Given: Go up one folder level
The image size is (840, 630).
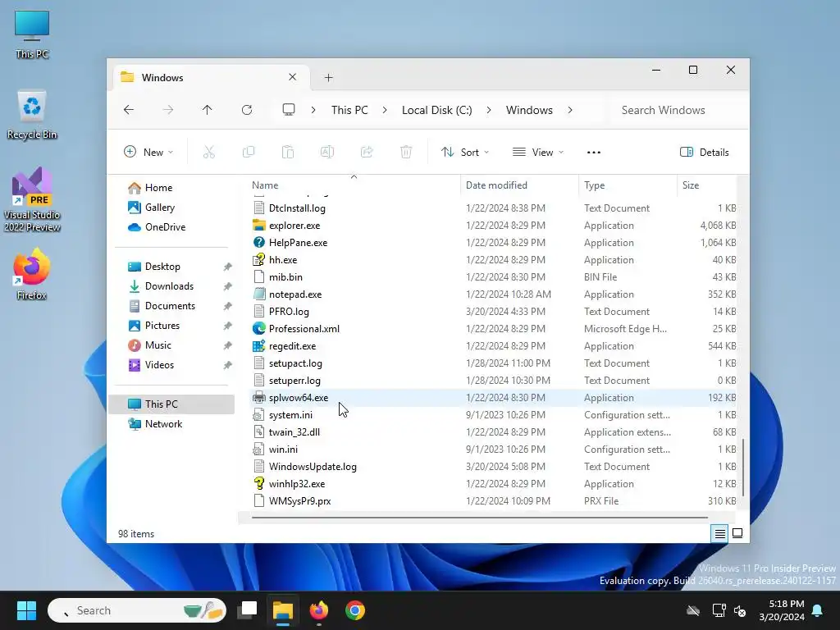Looking at the screenshot, I should tap(208, 110).
